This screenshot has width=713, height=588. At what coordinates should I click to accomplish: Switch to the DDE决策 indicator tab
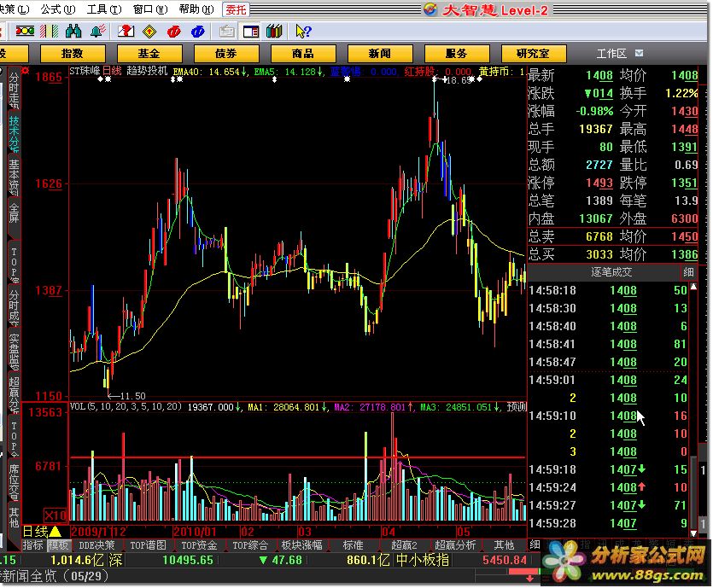pyautogui.click(x=96, y=545)
